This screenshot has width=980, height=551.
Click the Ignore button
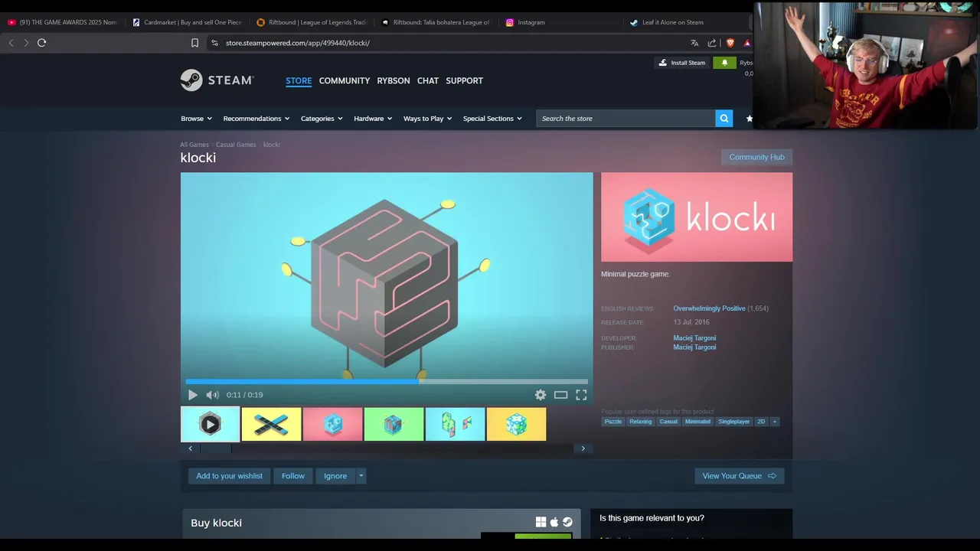point(335,476)
